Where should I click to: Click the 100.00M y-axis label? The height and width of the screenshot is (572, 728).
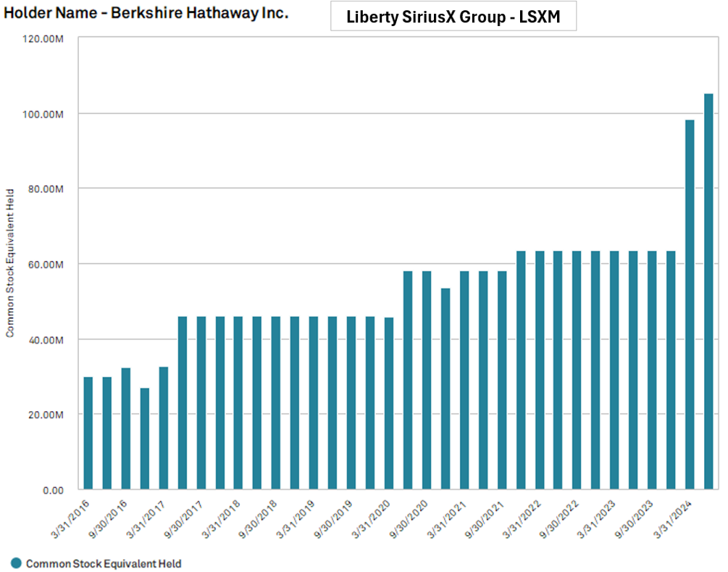[43, 115]
